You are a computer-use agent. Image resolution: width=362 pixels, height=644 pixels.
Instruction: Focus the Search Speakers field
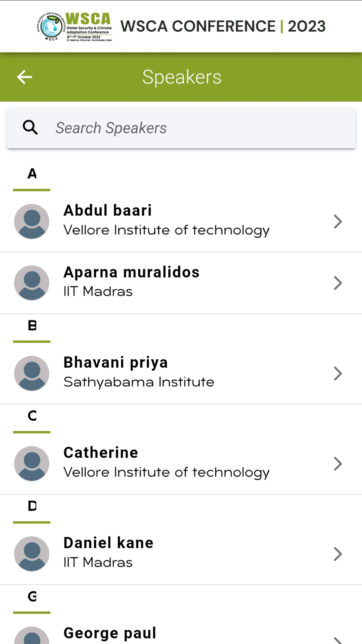[181, 128]
